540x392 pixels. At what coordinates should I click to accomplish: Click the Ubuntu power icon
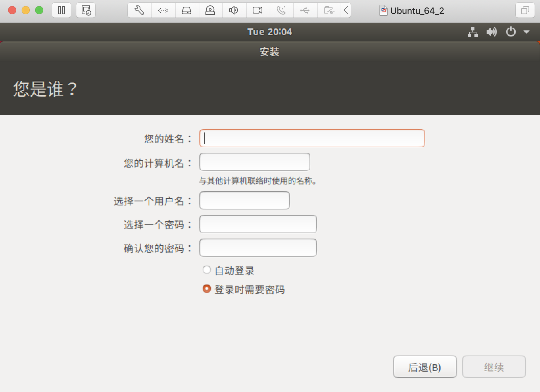[x=511, y=32]
